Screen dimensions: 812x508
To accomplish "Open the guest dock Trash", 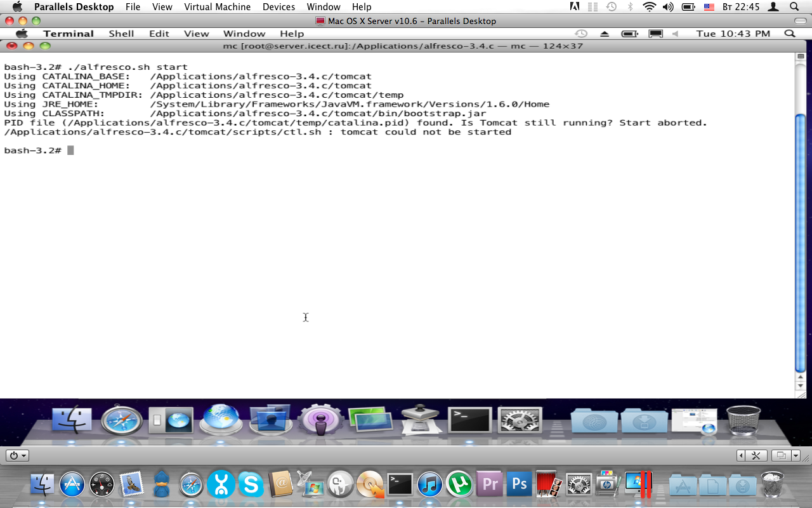I will click(x=743, y=420).
